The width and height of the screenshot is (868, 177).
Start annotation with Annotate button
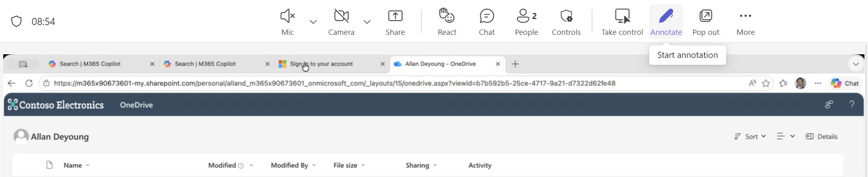(x=666, y=22)
